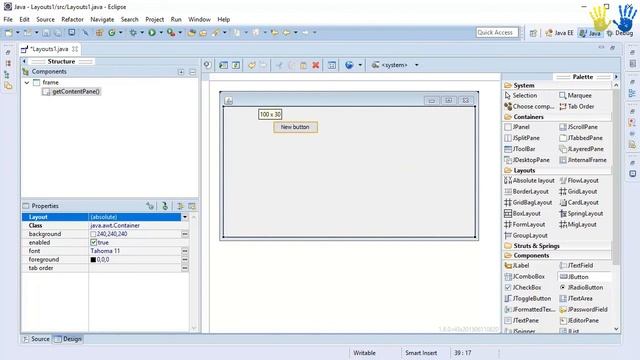The width and height of the screenshot is (640, 360).
Task: Click the Debug bug toolbar icon
Action: [133, 32]
